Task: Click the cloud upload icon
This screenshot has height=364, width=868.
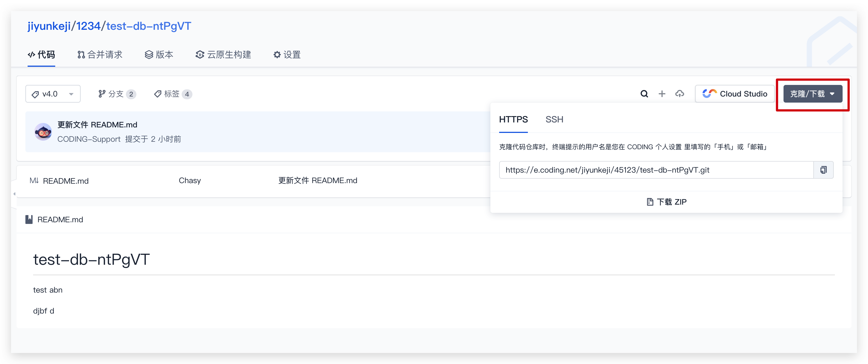Action: click(x=680, y=94)
